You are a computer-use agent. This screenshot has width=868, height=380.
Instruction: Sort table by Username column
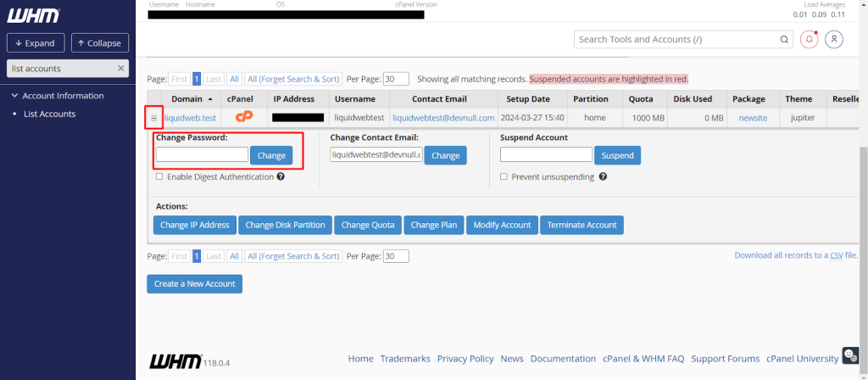pyautogui.click(x=355, y=99)
